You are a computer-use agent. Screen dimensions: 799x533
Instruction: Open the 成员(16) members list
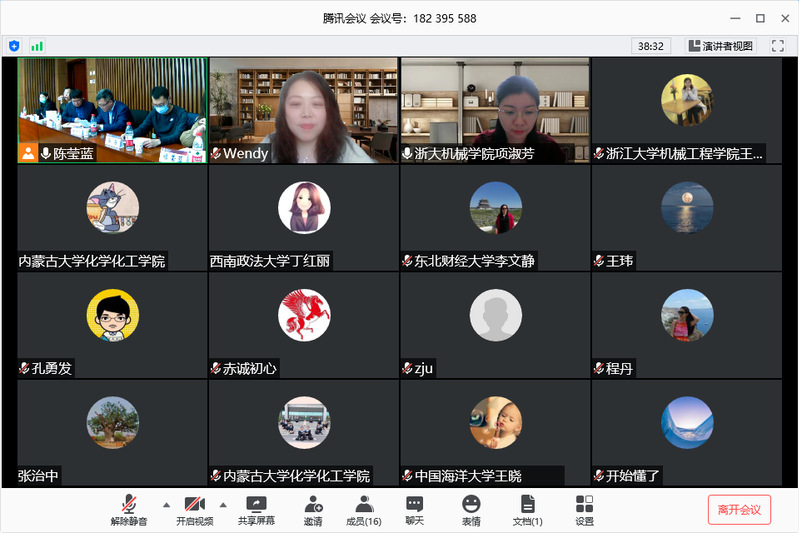(363, 509)
